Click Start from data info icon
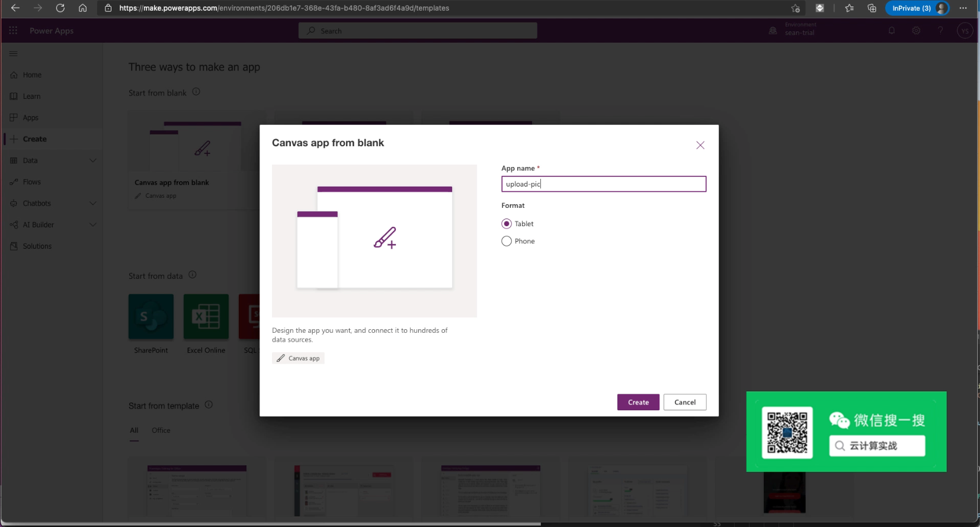Viewport: 980px width, 527px height. (193, 275)
